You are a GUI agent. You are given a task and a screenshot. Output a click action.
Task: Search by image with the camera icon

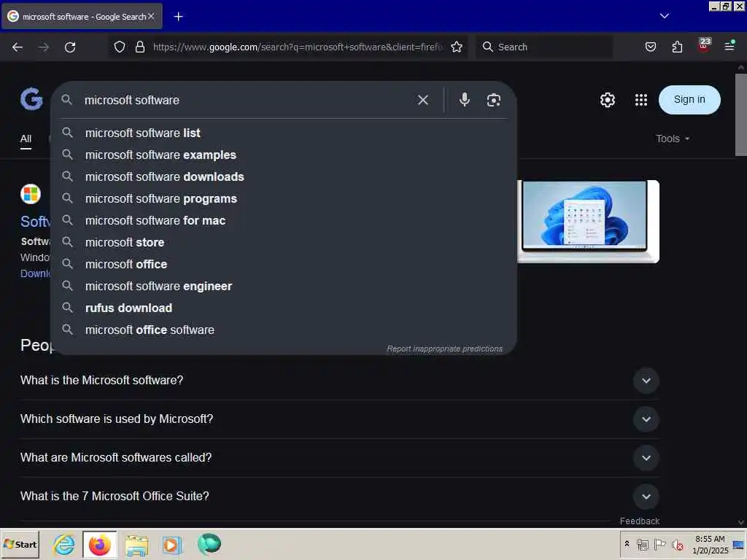click(x=494, y=100)
